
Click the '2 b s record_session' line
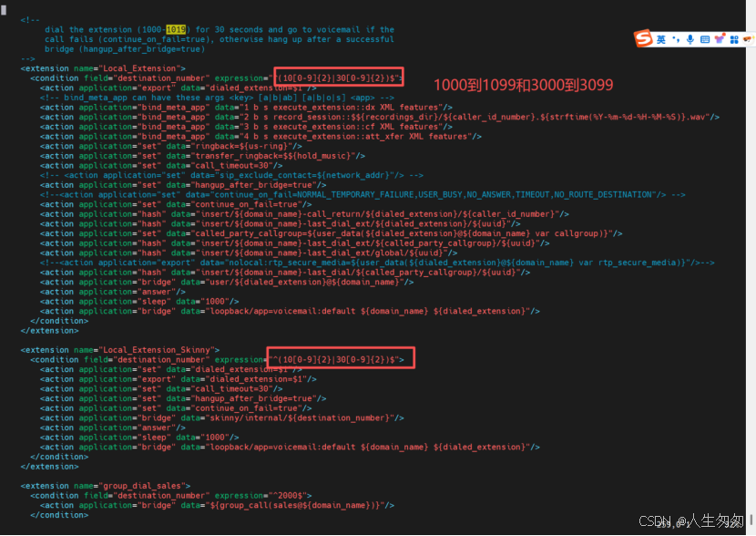[380, 117]
